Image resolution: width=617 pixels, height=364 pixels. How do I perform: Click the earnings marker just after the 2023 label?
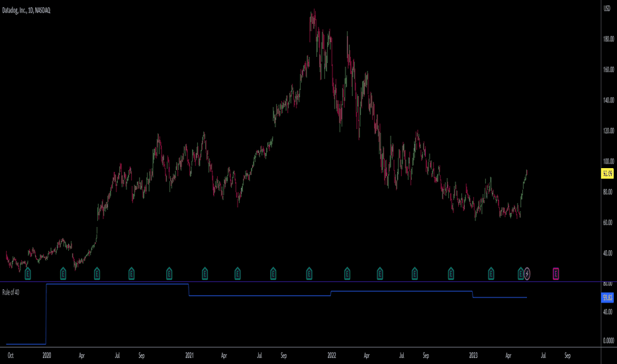tap(491, 273)
